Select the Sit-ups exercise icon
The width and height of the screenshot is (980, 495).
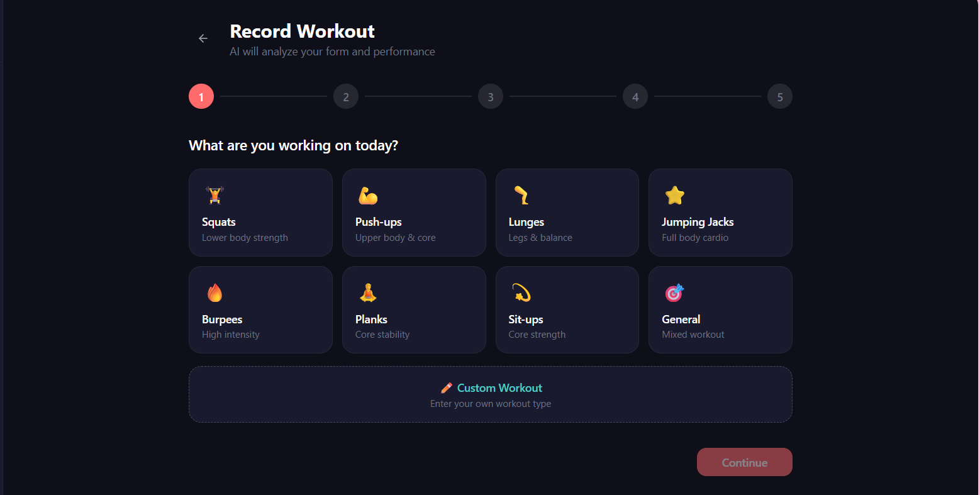[x=521, y=292]
